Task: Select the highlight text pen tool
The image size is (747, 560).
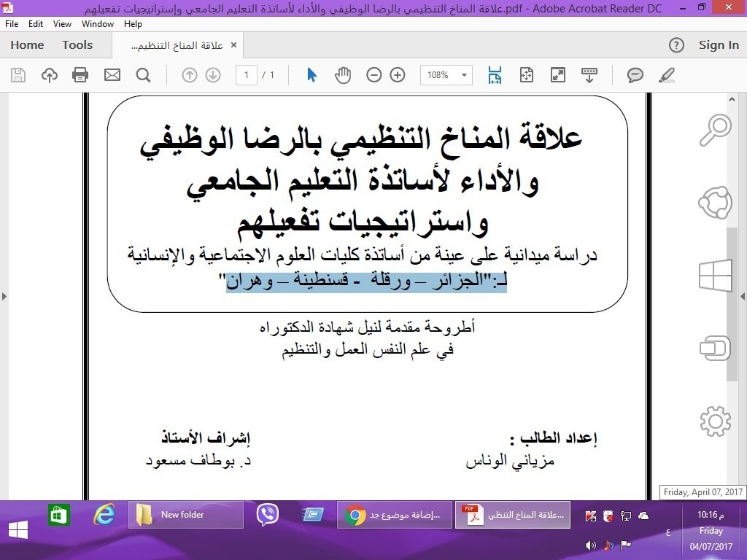Action: [x=666, y=74]
